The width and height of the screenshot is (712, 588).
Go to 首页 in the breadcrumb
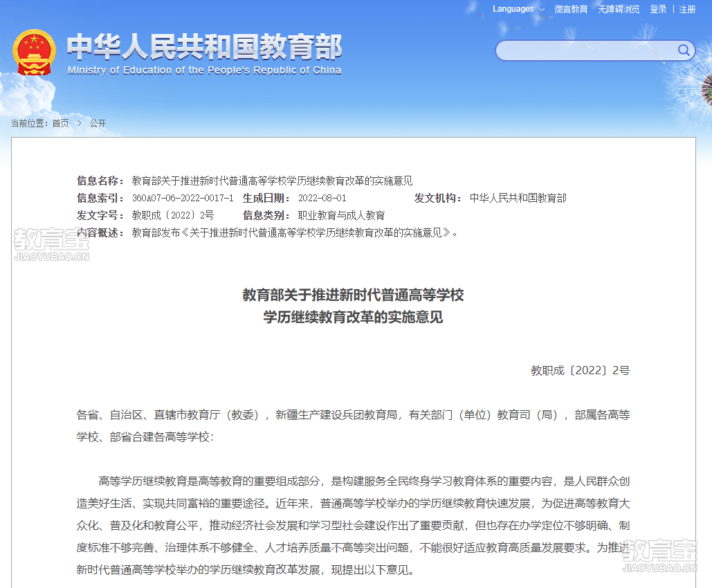(x=60, y=124)
